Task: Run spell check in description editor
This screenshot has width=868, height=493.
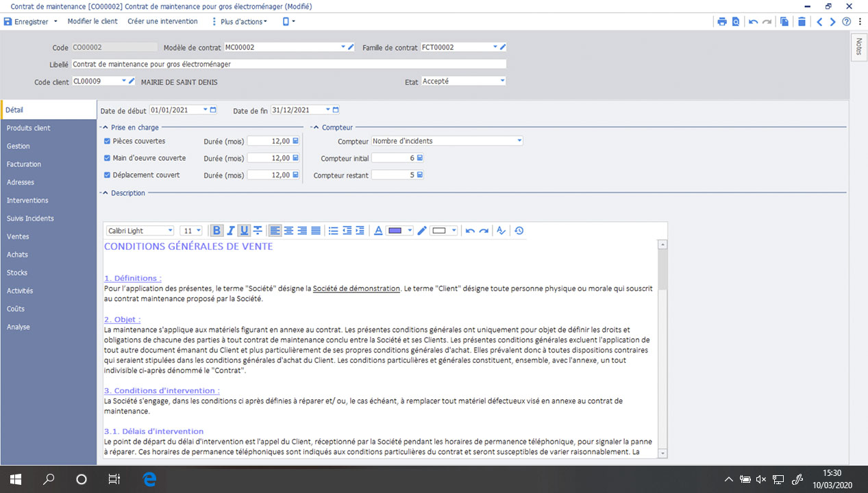Action: tap(501, 231)
